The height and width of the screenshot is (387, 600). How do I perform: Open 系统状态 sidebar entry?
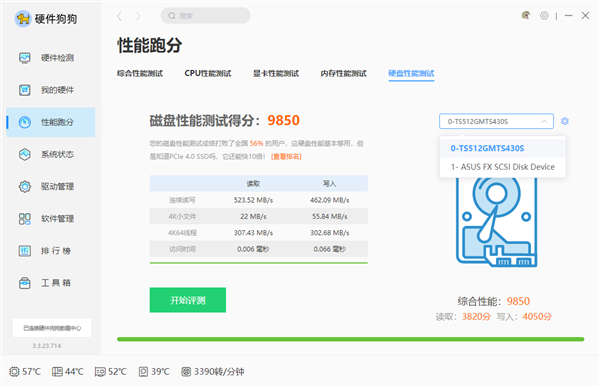point(51,154)
